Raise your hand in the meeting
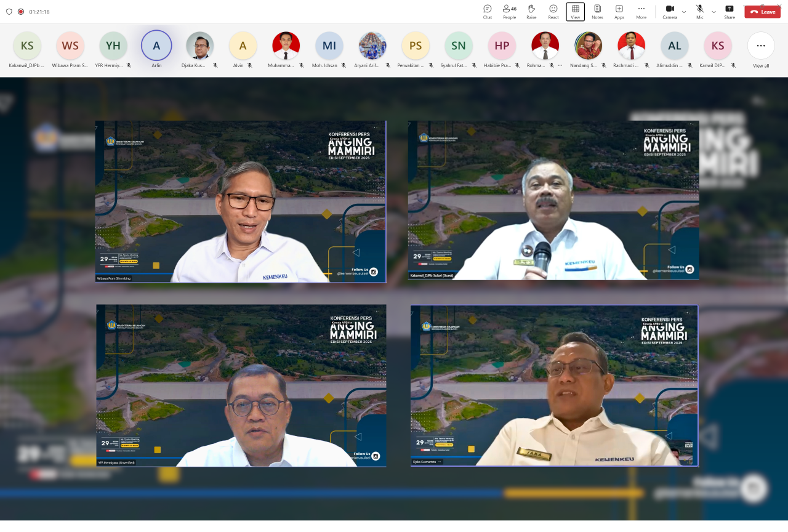 tap(531, 11)
